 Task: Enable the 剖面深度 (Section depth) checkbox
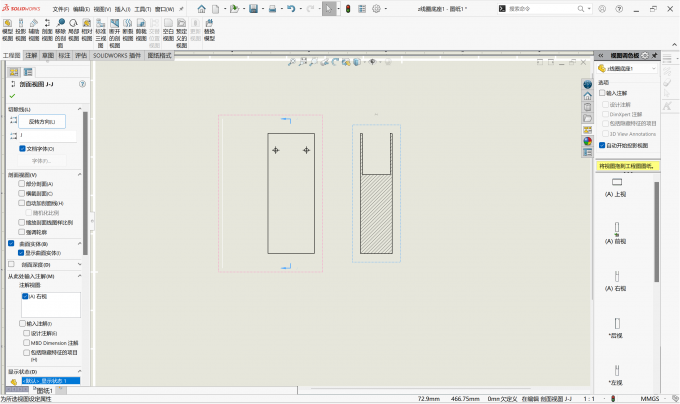click(x=11, y=264)
